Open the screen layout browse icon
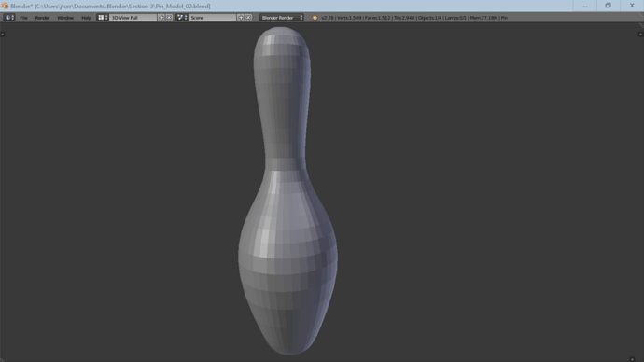The image size is (644, 362). [x=103, y=17]
